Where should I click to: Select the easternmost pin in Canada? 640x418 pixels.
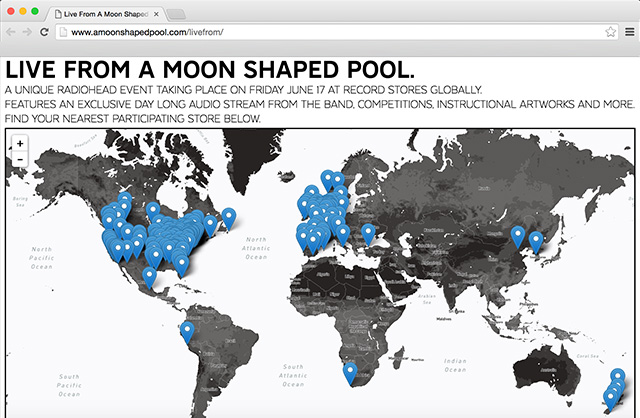(229, 216)
